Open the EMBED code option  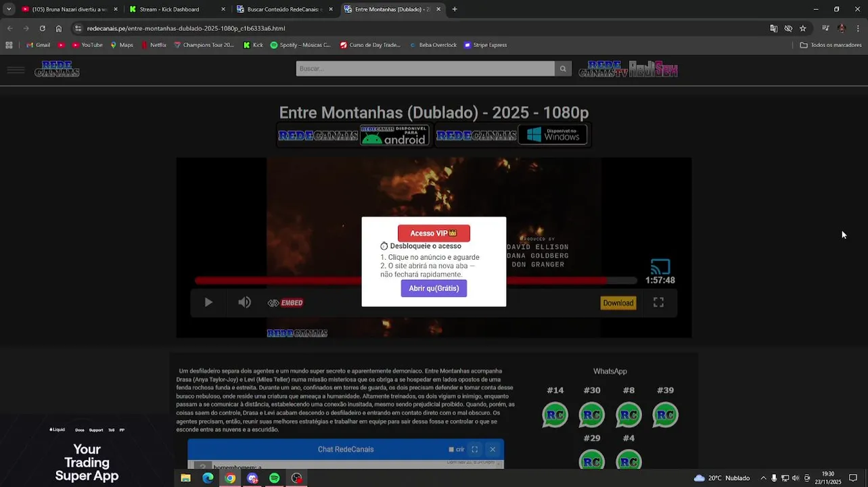click(285, 303)
